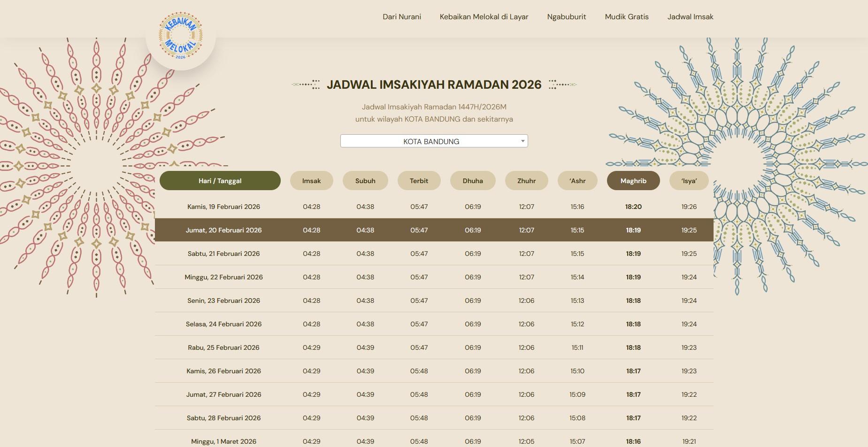Select the Zhuhr column header
This screenshot has height=447, width=868.
(x=527, y=181)
